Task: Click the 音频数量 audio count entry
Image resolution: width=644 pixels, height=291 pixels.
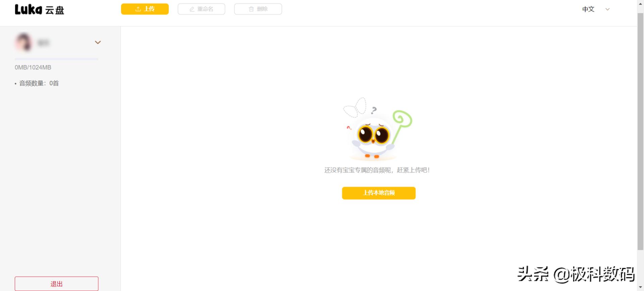Action: (x=37, y=83)
